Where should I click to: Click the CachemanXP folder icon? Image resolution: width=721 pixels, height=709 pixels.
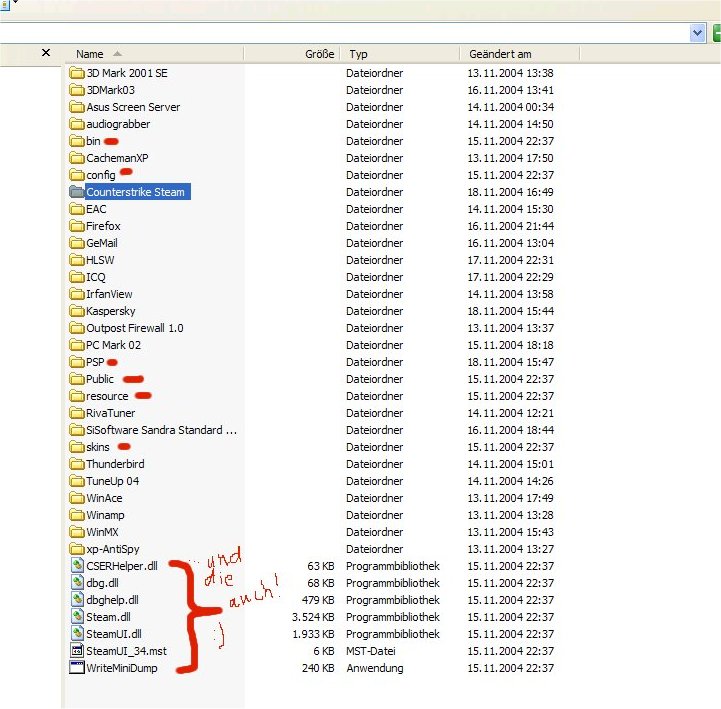click(77, 158)
